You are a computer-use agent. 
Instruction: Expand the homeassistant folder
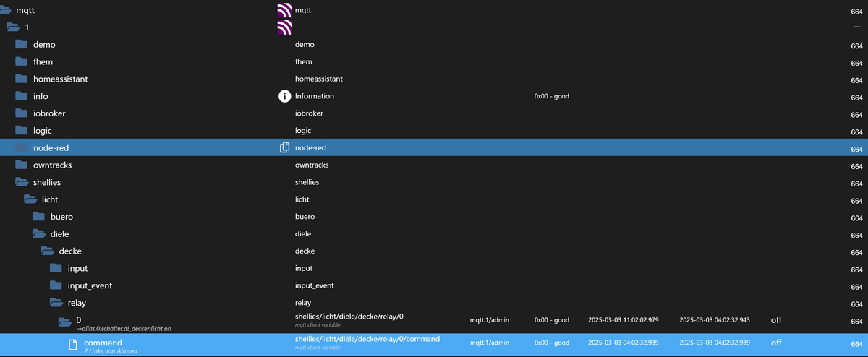coord(20,79)
